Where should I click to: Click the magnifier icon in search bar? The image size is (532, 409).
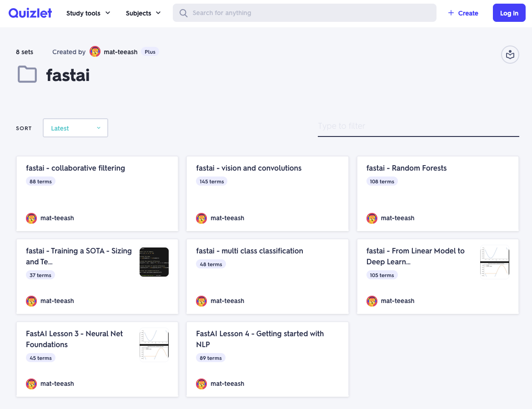(184, 13)
